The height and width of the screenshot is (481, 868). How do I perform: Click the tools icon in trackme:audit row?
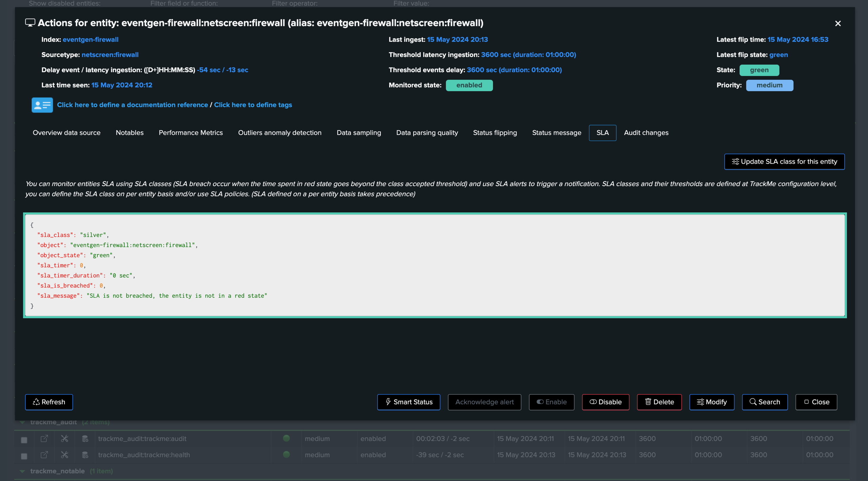point(64,438)
